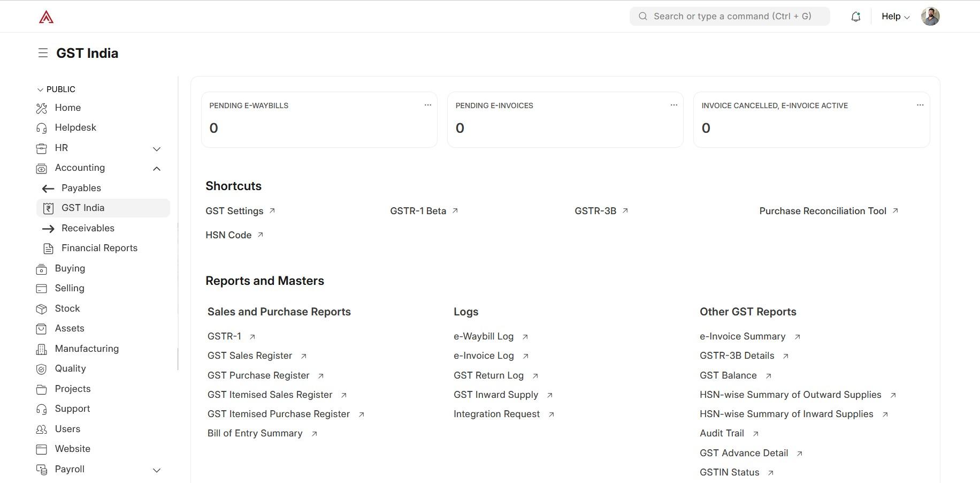Image resolution: width=980 pixels, height=483 pixels.
Task: Open the GSTR-3B Details report
Action: coord(744,356)
